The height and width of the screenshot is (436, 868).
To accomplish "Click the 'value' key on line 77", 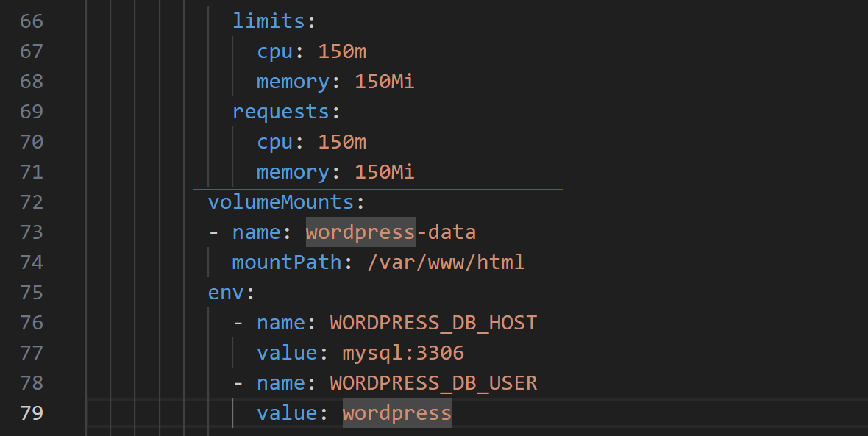I will [x=287, y=353].
